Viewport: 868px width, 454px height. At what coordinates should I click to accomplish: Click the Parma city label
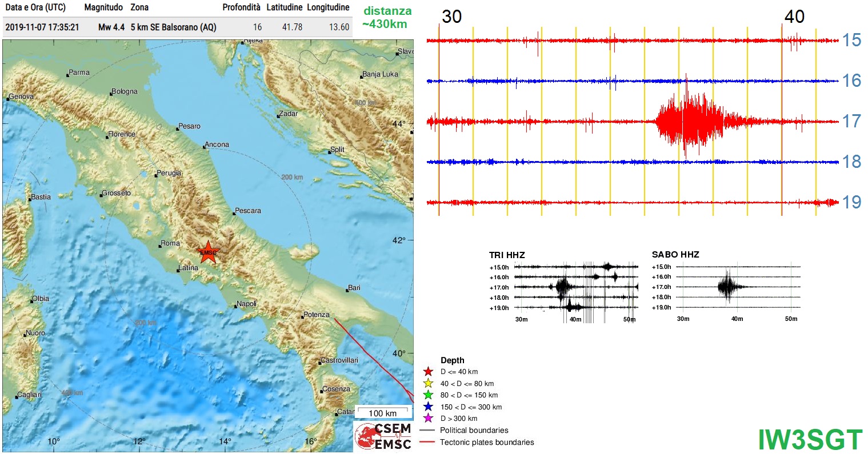(79, 73)
